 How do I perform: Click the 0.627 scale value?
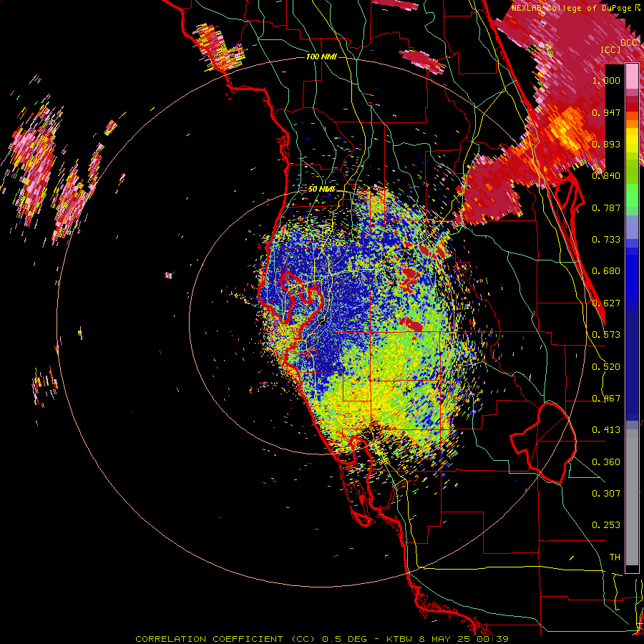606,303
